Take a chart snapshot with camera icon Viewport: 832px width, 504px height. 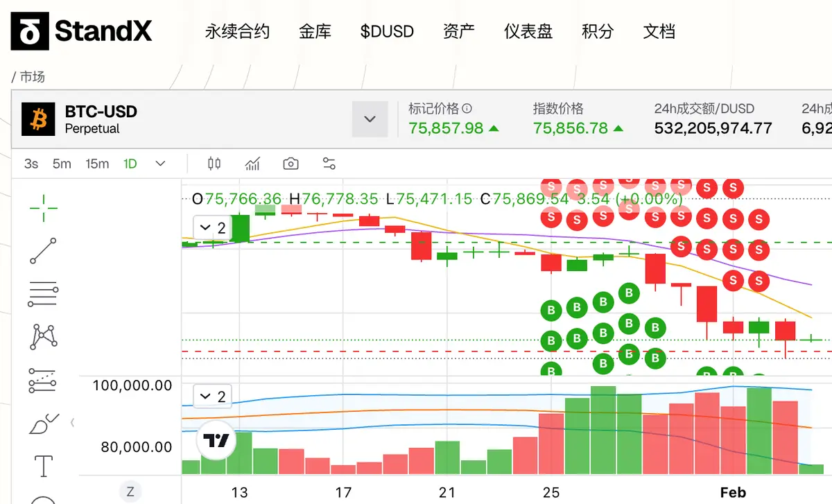click(291, 164)
